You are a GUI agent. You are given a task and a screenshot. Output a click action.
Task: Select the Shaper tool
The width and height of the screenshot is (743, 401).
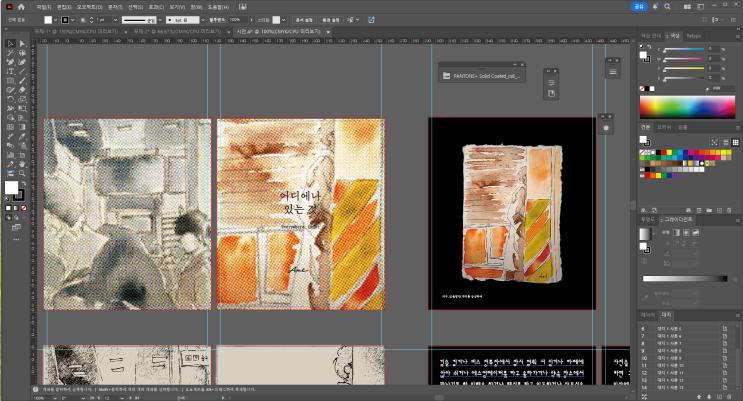point(10,90)
